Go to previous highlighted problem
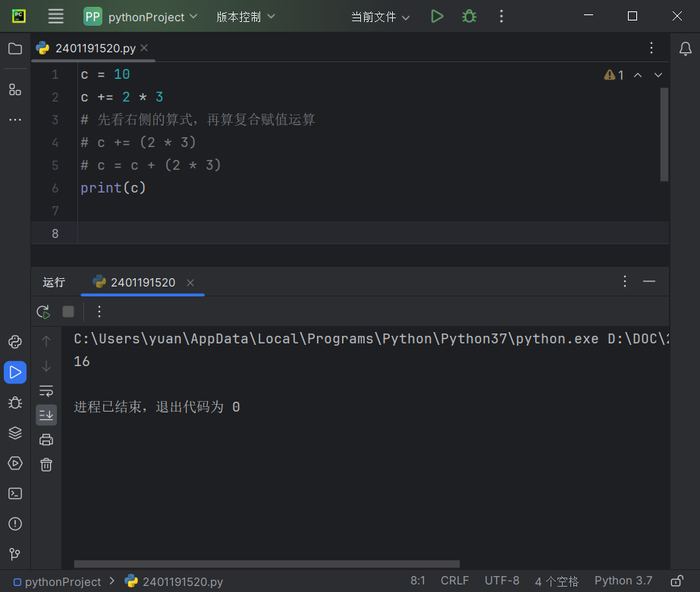The image size is (700, 592). pos(638,75)
